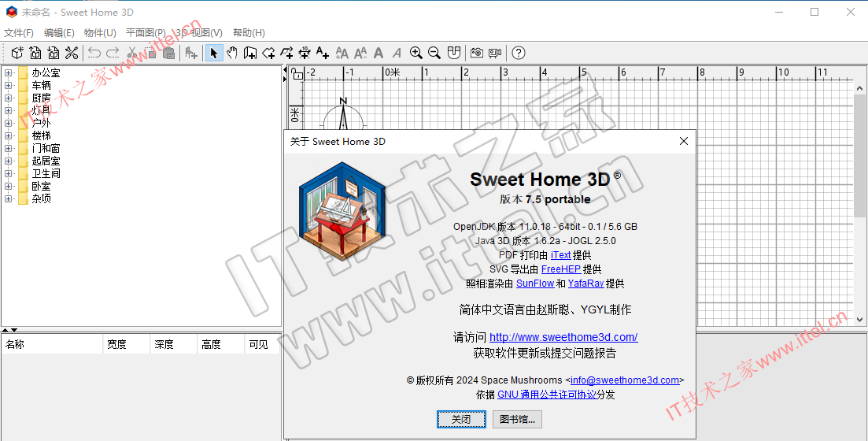Open the iText link
The width and height of the screenshot is (868, 441).
(561, 255)
